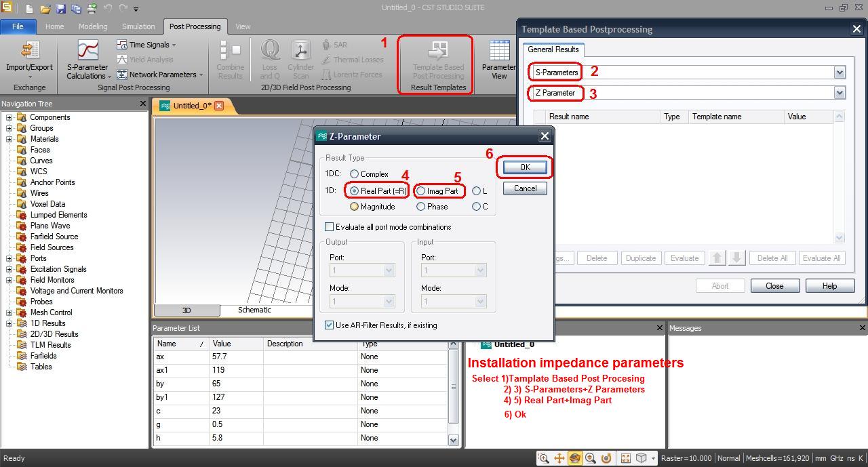Viewport: 868px width, 467px height.
Task: Expand the 1D Results tree node
Action: (x=9, y=323)
